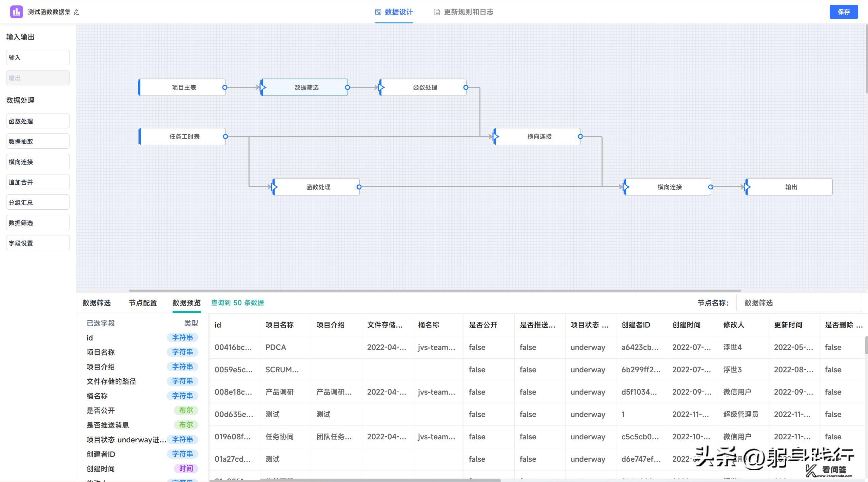Select 数据筛选 node on canvas
868x482 pixels.
pos(304,87)
